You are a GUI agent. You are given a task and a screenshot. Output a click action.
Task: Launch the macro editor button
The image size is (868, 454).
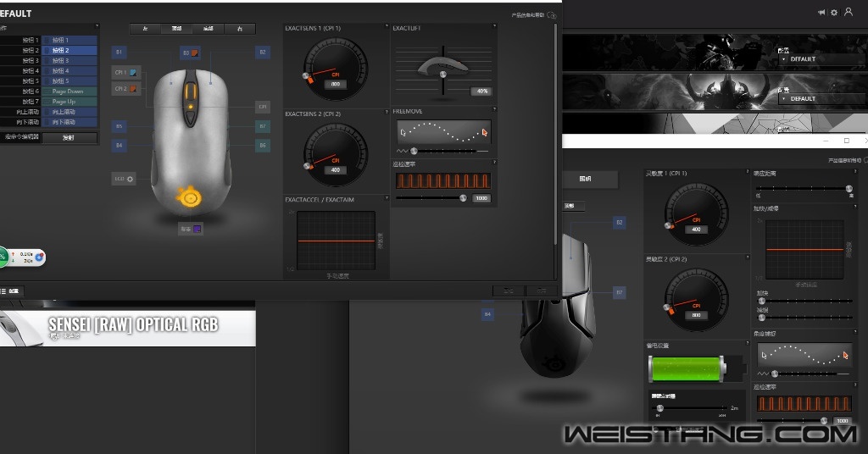70,138
